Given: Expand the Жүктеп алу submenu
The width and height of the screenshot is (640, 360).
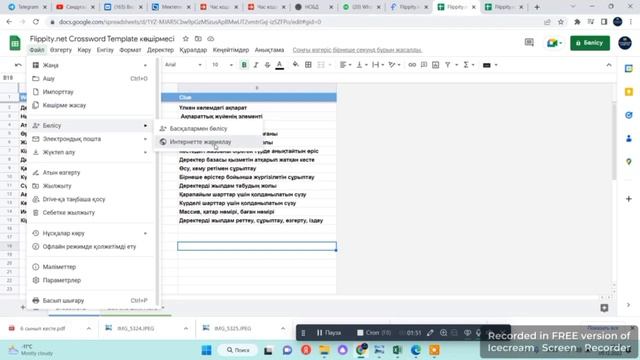Looking at the screenshot, I should [91, 152].
